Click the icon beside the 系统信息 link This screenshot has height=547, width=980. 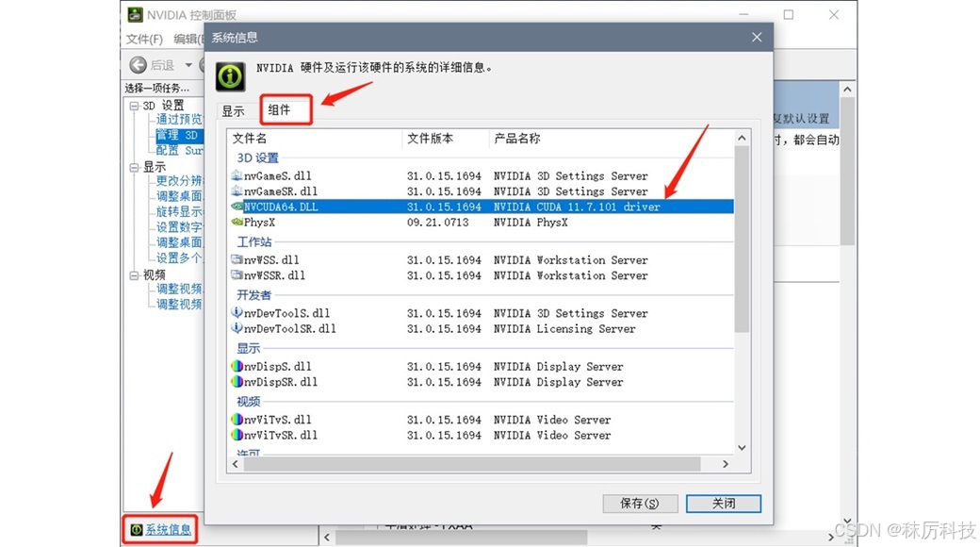click(x=137, y=530)
